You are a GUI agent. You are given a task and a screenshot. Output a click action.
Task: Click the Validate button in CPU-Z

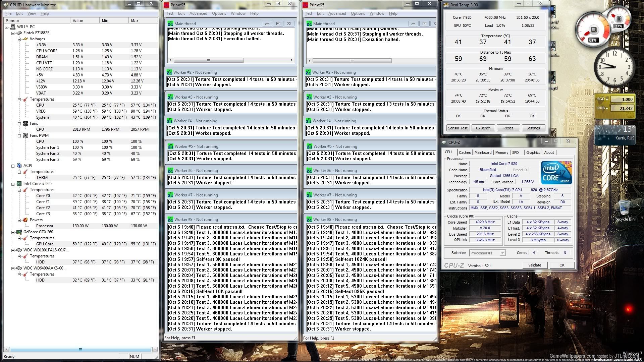click(534, 265)
